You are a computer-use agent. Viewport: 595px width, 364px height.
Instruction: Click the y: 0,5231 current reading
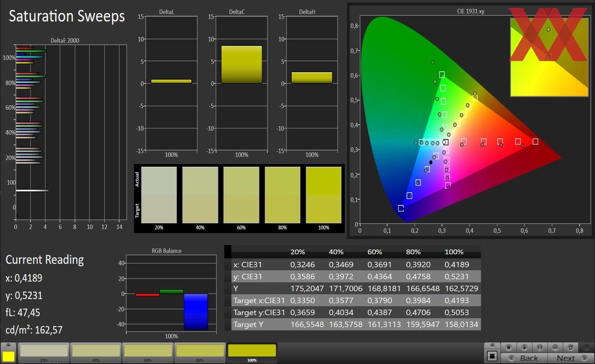pyautogui.click(x=24, y=296)
